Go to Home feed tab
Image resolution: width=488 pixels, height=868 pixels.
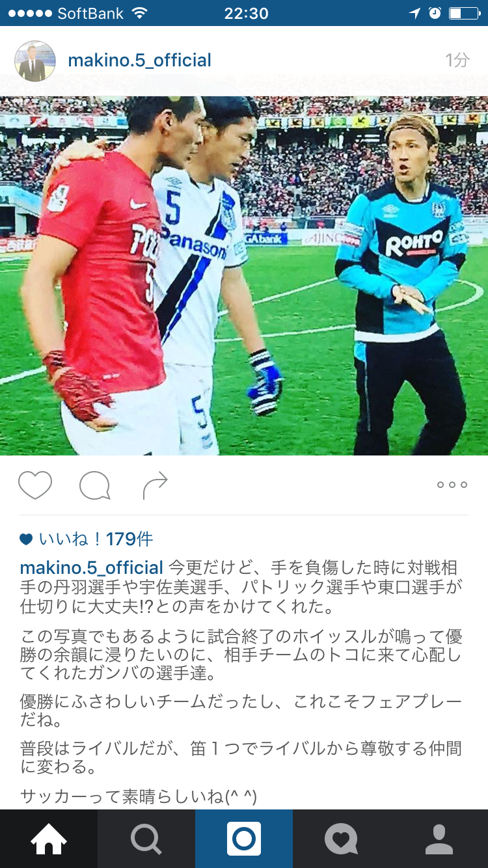tap(49, 839)
